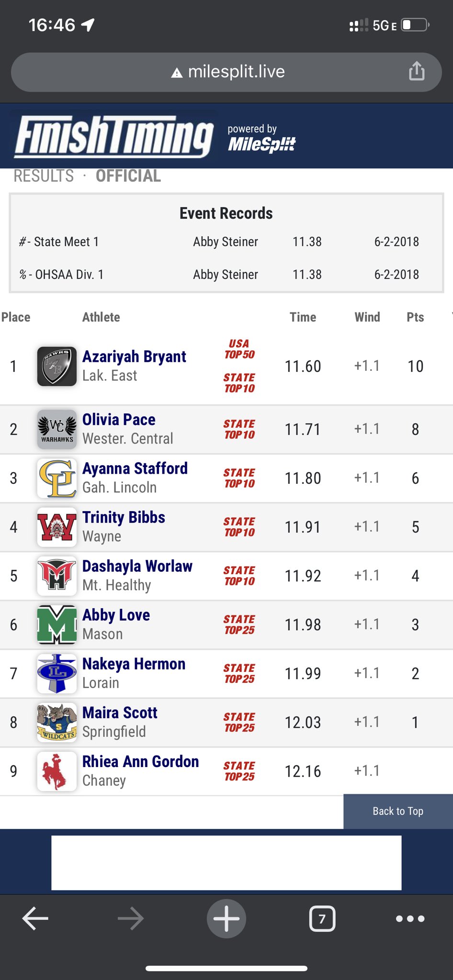Open Olivia Pace athlete link
The image size is (453, 980).
tap(119, 420)
